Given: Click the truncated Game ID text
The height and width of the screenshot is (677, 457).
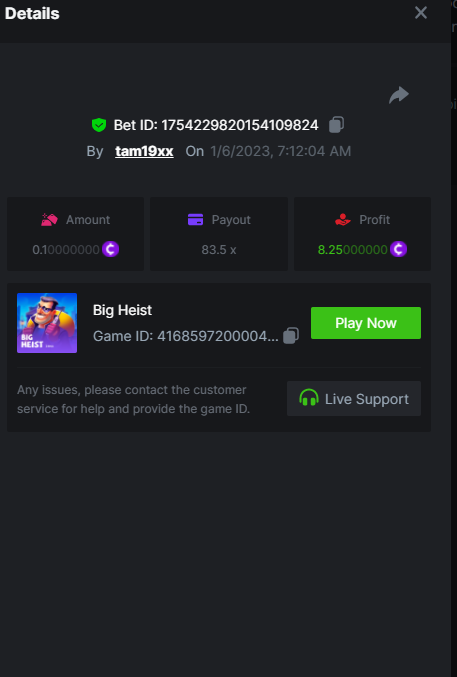Looking at the screenshot, I should click(218, 336).
